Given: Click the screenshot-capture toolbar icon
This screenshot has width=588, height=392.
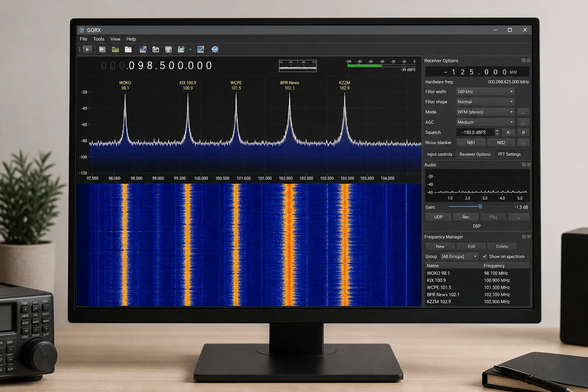Looking at the screenshot, I should pyautogui.click(x=156, y=49).
